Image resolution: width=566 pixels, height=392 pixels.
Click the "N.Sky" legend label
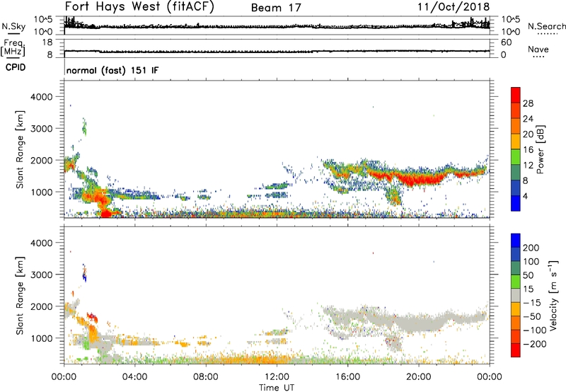pyautogui.click(x=13, y=26)
